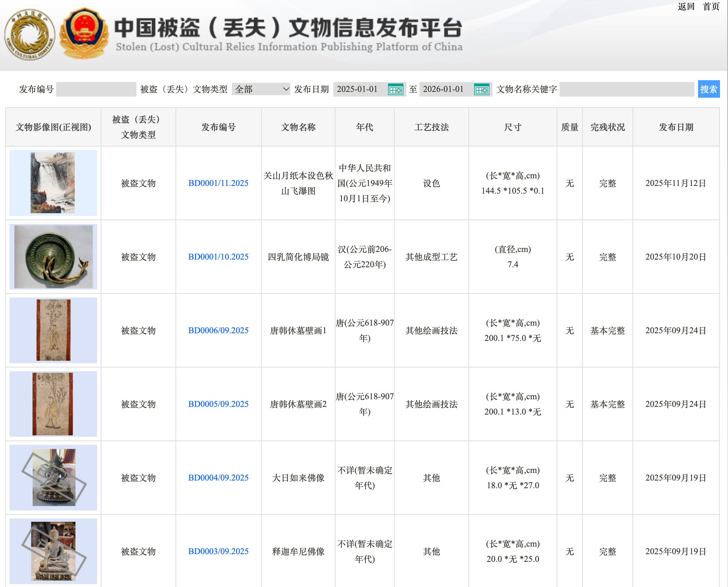Click the bronze mirror thumbnail
728x587 pixels.
(x=53, y=257)
